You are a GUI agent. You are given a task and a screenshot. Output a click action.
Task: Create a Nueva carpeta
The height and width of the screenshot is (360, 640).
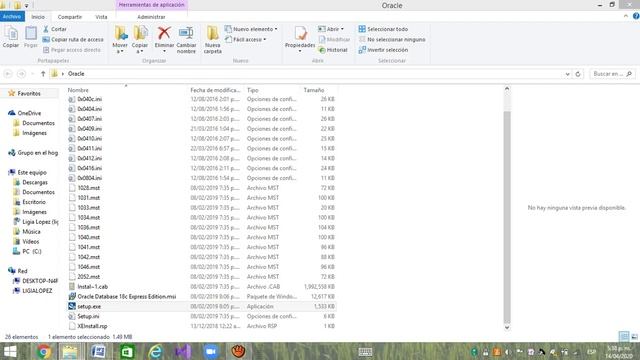coord(213,40)
